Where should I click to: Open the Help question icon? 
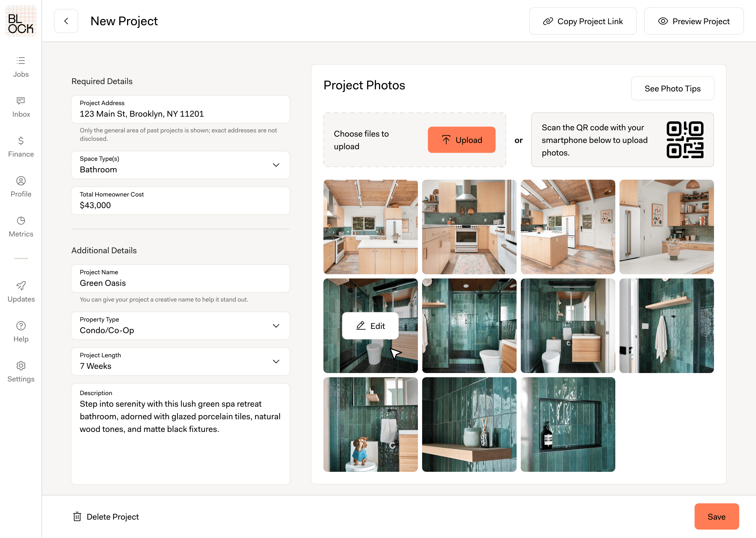point(21,326)
